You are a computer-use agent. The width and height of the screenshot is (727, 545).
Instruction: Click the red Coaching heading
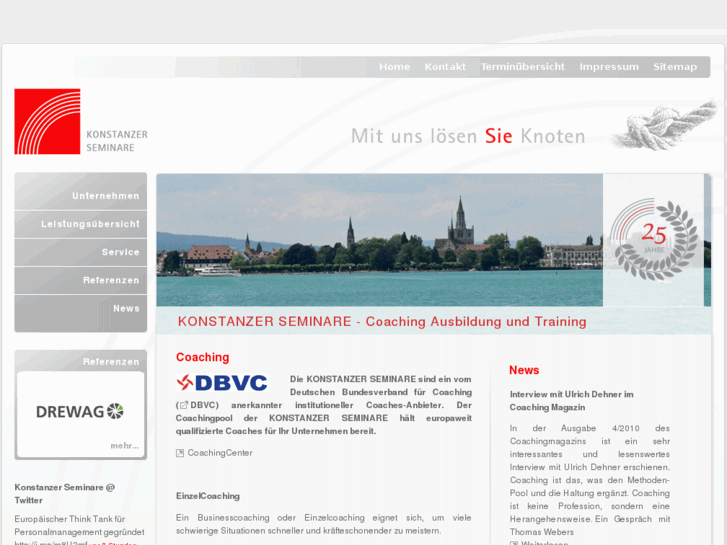click(x=203, y=357)
